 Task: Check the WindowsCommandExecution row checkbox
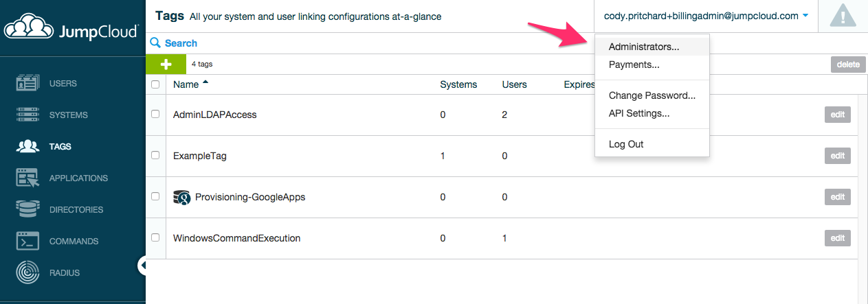(x=155, y=237)
